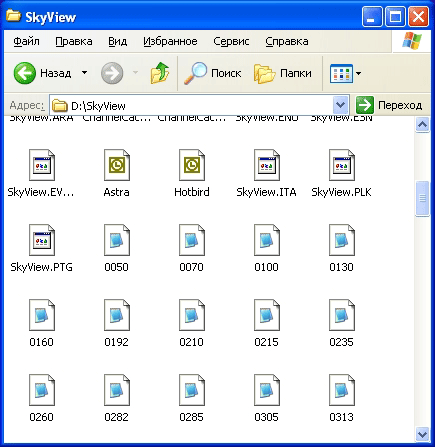Open the Сервис menu
Image resolution: width=435 pixels, height=447 pixels.
[231, 41]
